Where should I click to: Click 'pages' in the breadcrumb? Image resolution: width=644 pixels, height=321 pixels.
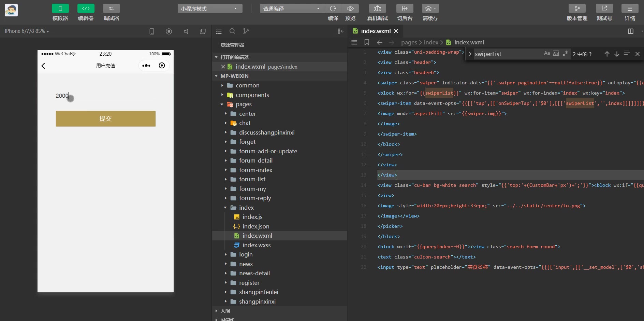[x=409, y=42]
